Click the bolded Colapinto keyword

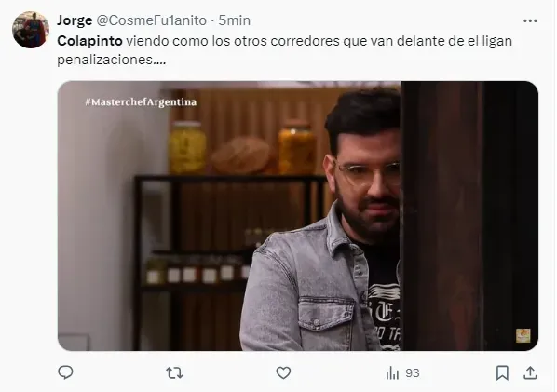pos(89,41)
